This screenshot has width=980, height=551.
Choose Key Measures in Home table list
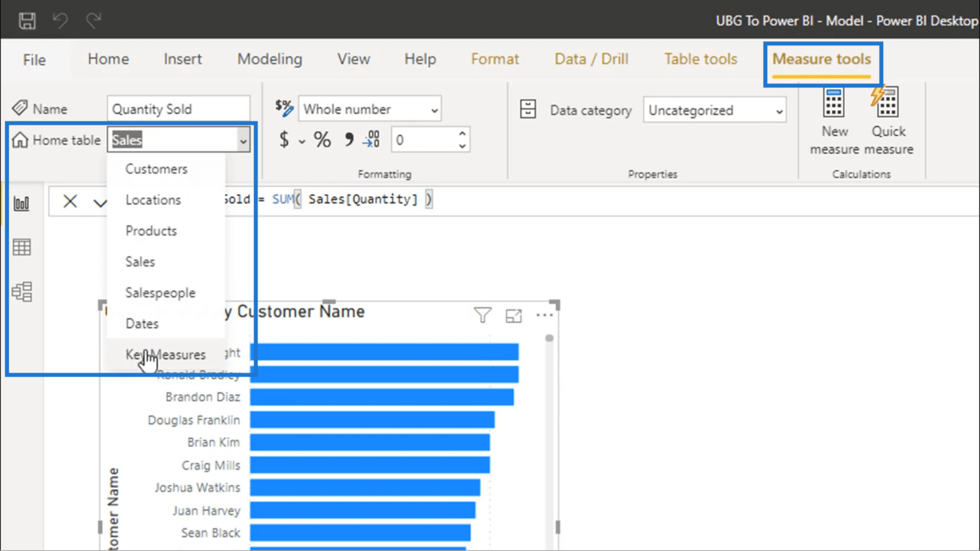pos(166,355)
